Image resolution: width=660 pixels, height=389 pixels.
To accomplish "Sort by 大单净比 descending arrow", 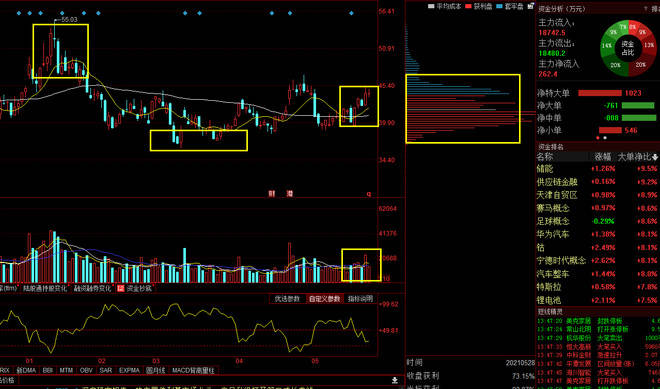I will click(655, 157).
